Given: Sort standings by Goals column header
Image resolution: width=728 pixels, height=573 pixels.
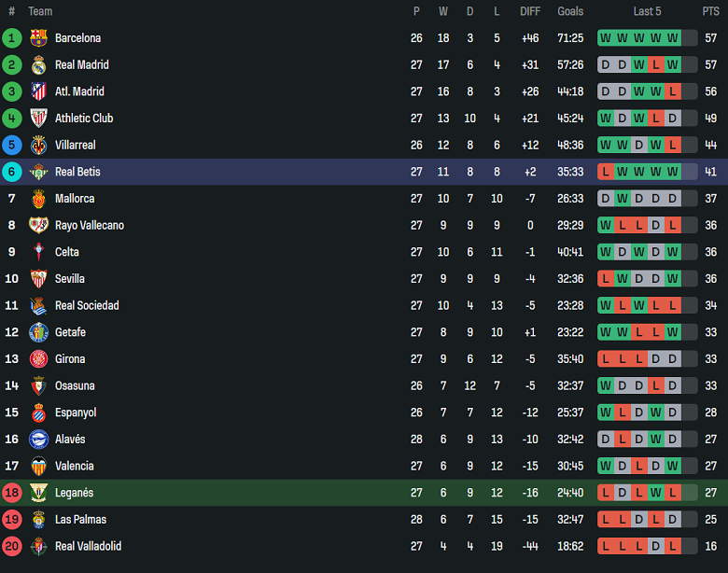Looking at the screenshot, I should pyautogui.click(x=570, y=11).
